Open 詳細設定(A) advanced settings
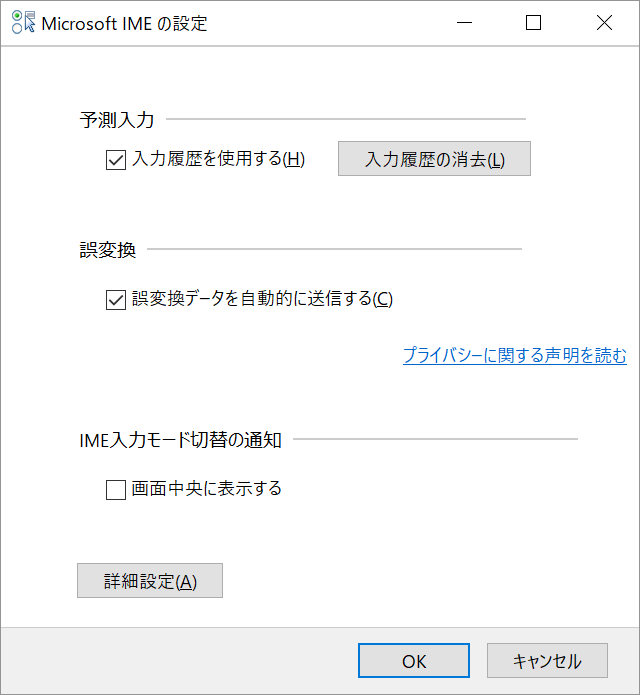The height and width of the screenshot is (695, 640). click(150, 581)
